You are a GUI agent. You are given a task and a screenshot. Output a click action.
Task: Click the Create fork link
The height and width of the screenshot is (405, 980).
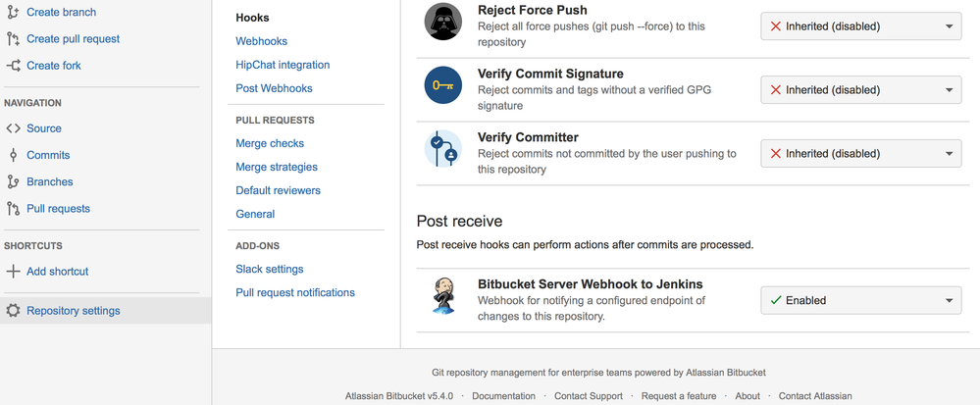click(54, 66)
